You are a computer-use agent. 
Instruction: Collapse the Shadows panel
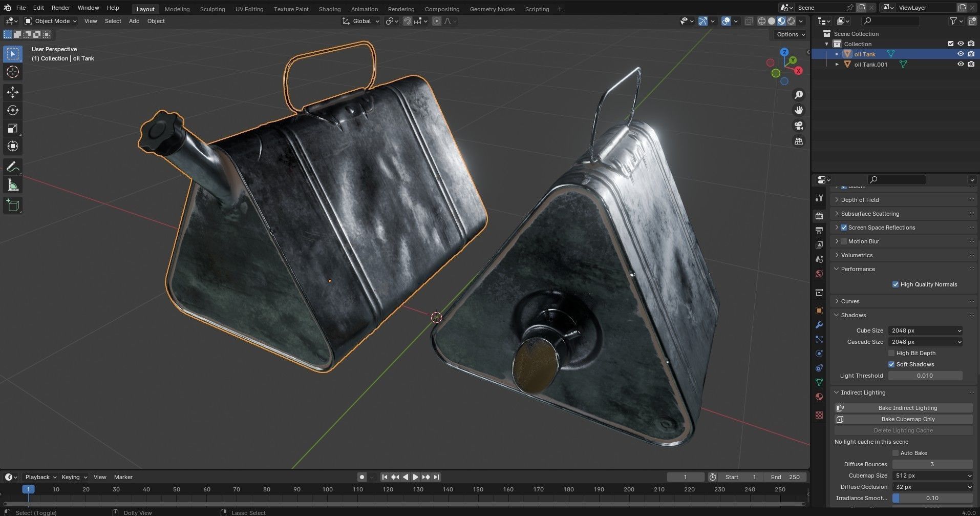854,315
